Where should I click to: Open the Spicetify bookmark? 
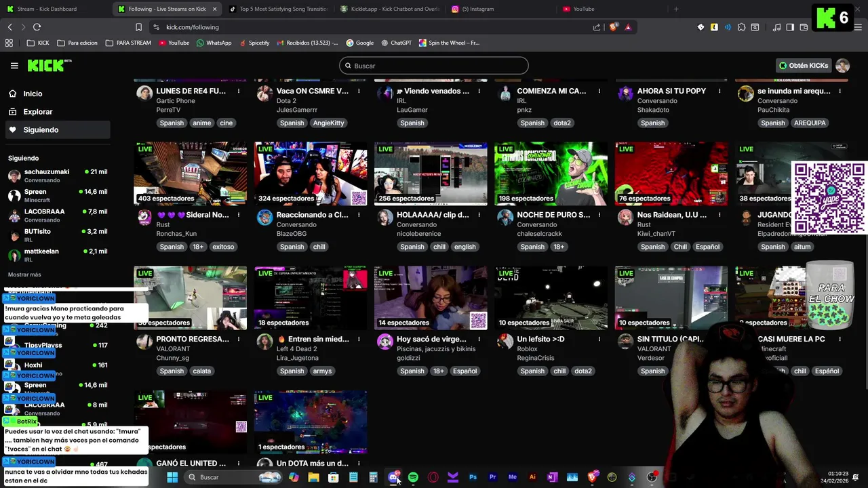click(x=254, y=43)
